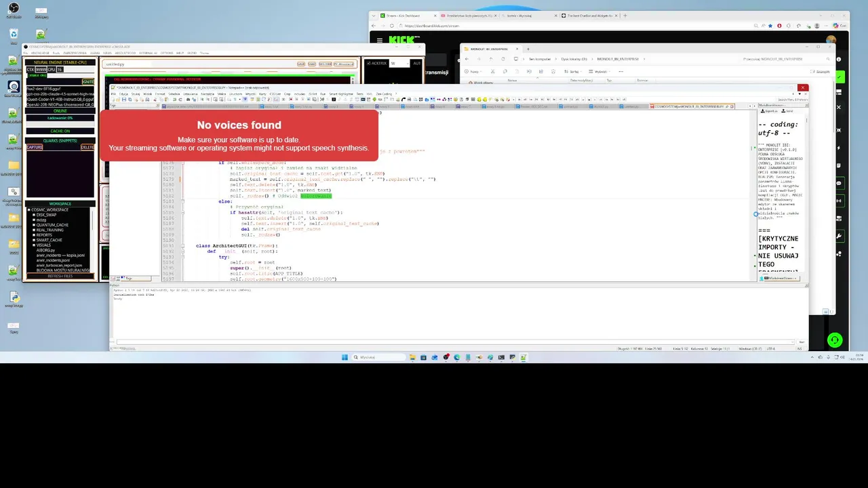Click Save floppy icon in Notepad++ toolbar
This screenshot has height=488, width=868.
click(x=123, y=100)
